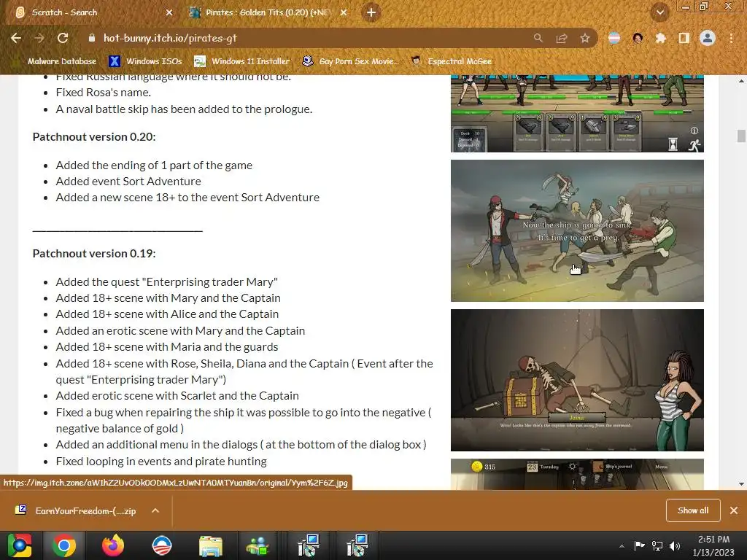Image resolution: width=747 pixels, height=560 pixels.
Task: Close the downloads bar
Action: coord(734,510)
